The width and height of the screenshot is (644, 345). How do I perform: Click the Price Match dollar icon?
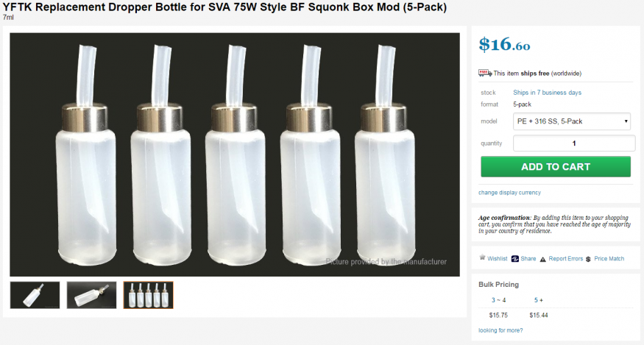point(589,259)
